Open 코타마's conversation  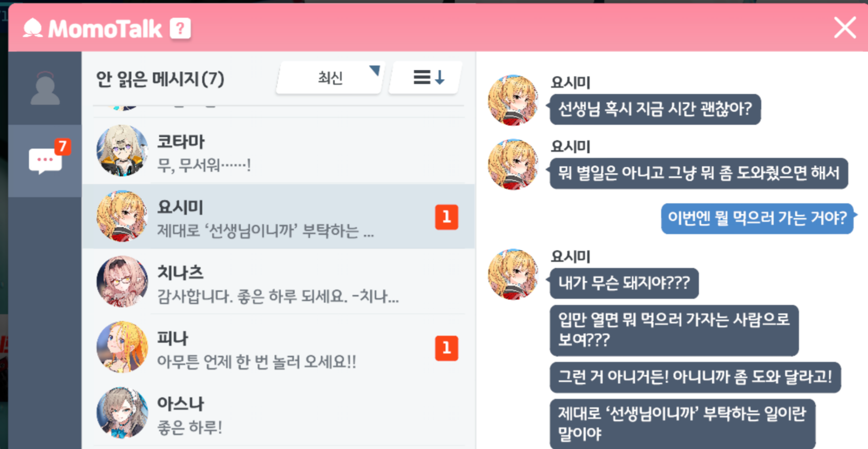coord(279,151)
